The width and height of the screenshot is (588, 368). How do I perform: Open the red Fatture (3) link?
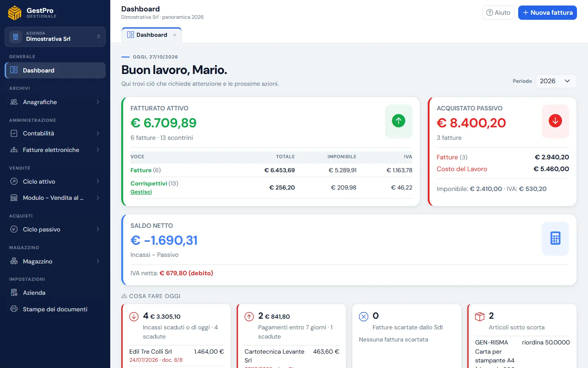[452, 157]
